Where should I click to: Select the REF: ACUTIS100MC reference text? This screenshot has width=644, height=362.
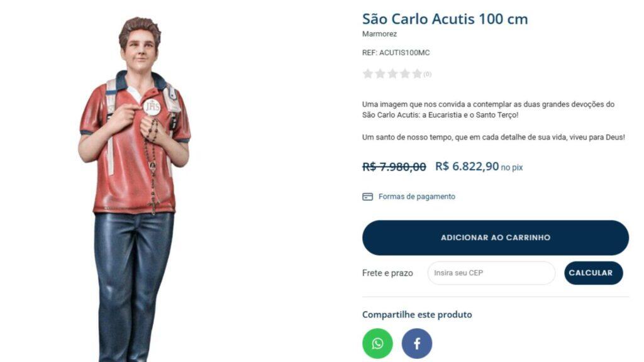396,53
